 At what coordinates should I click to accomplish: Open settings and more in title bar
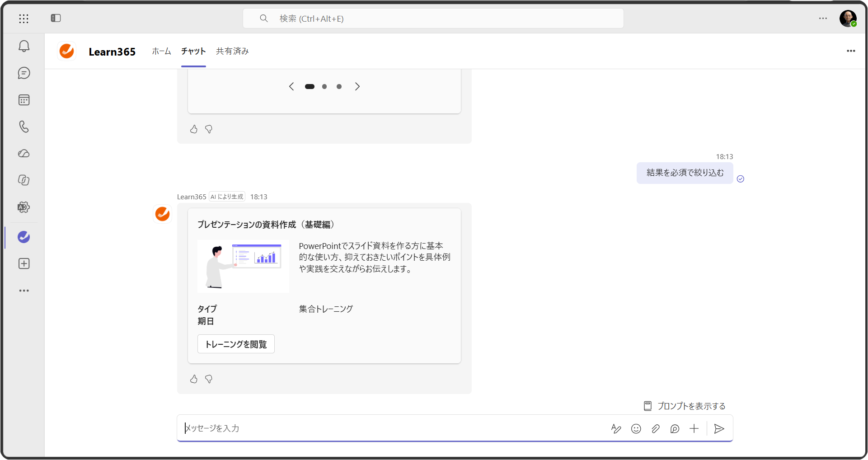(823, 19)
